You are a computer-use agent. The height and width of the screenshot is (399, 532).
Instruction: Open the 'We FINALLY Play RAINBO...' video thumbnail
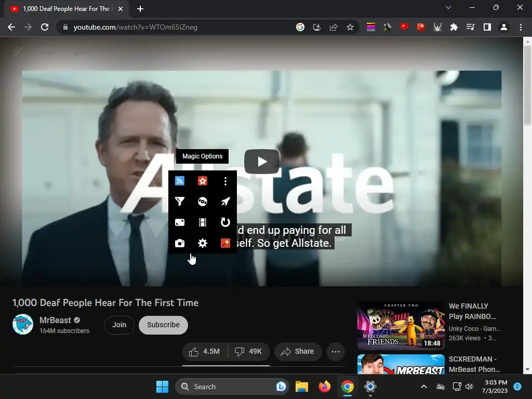(401, 325)
